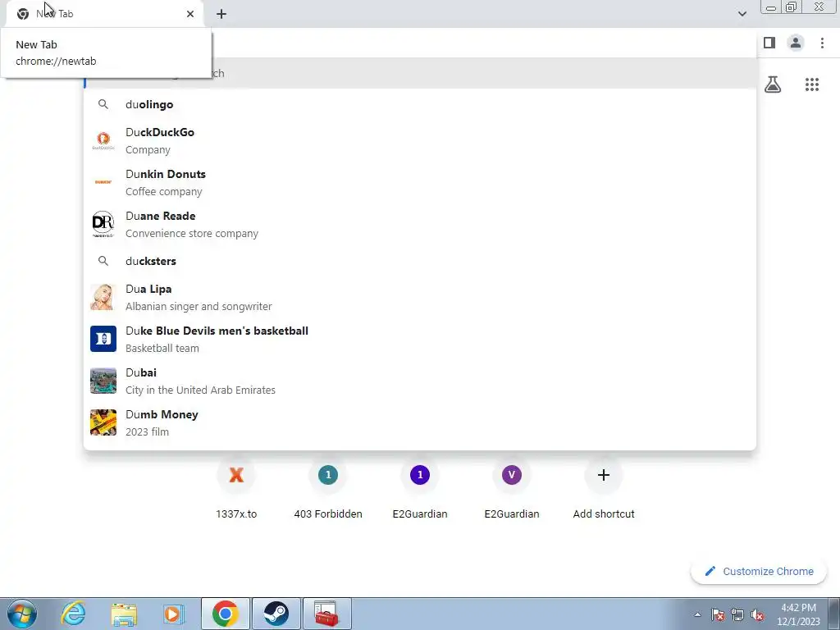
Task: Open a new tab with plus button
Action: point(221,14)
